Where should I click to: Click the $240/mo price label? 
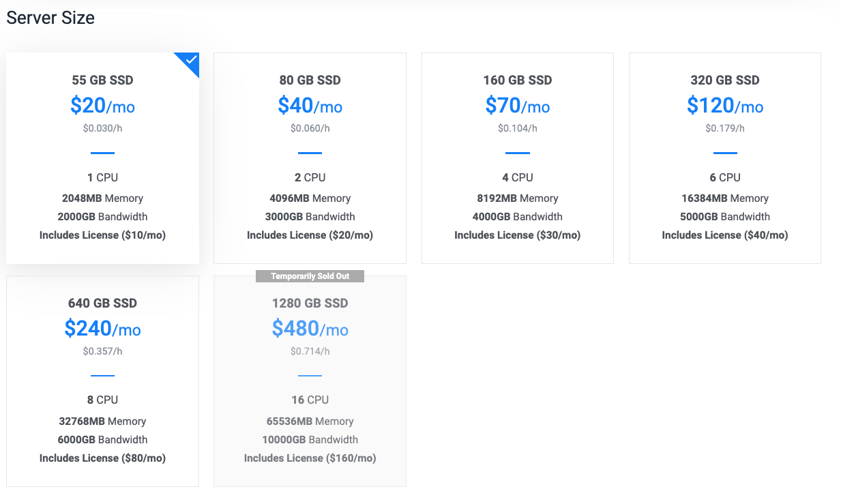102,329
